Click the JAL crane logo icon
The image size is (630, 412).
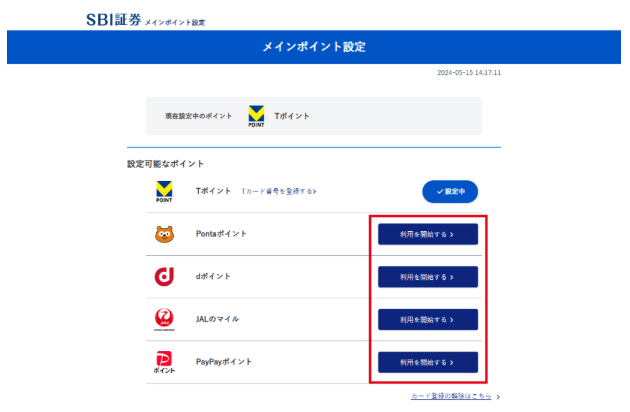coord(164,320)
